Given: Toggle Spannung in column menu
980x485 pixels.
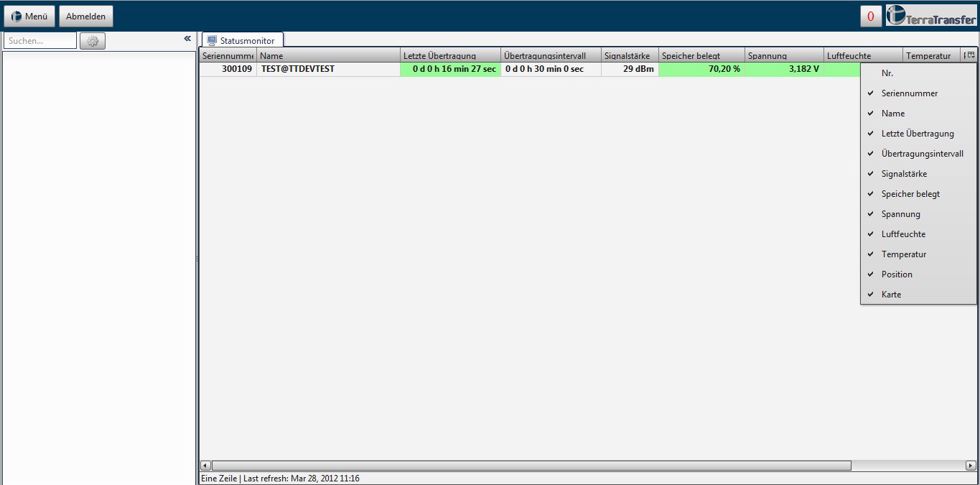Looking at the screenshot, I should click(x=918, y=214).
